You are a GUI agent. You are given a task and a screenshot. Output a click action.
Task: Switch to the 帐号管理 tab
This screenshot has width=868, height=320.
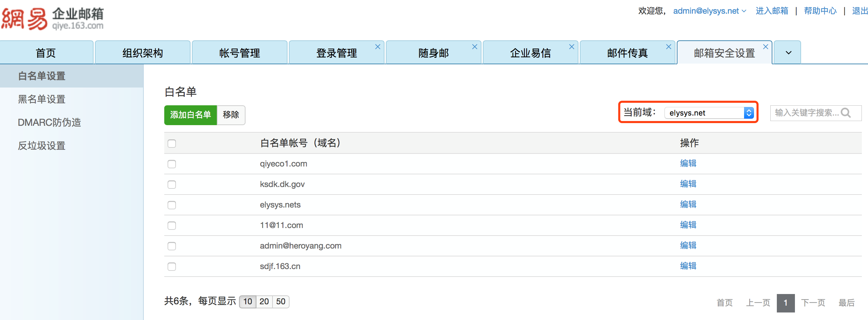pos(239,53)
